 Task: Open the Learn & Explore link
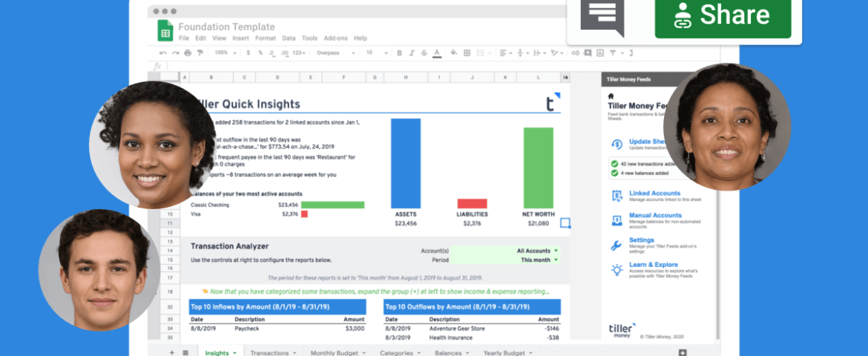653,265
